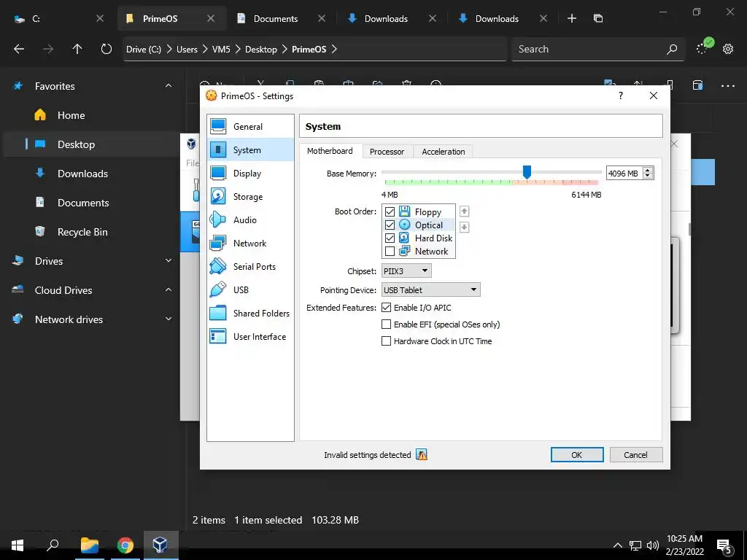747x560 pixels.
Task: Go up one folder level
Action: pos(77,49)
